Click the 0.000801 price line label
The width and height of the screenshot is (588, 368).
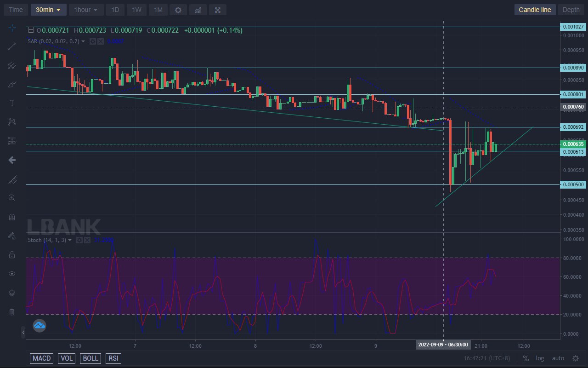(x=573, y=94)
